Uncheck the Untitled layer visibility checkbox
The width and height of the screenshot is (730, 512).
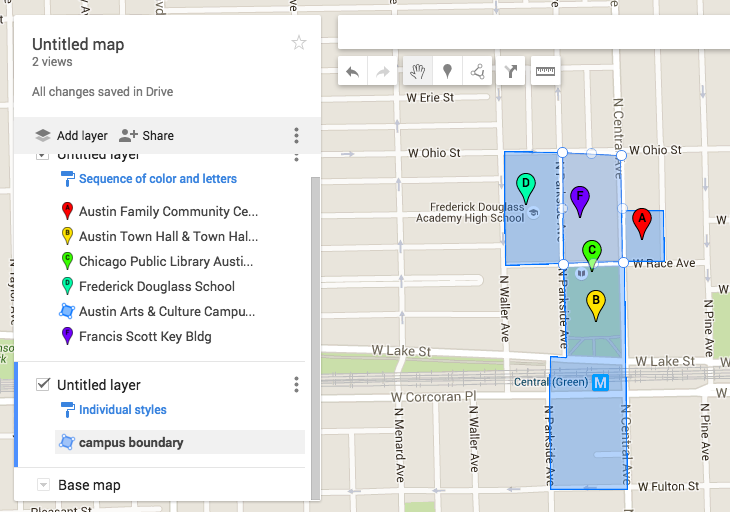pos(43,384)
